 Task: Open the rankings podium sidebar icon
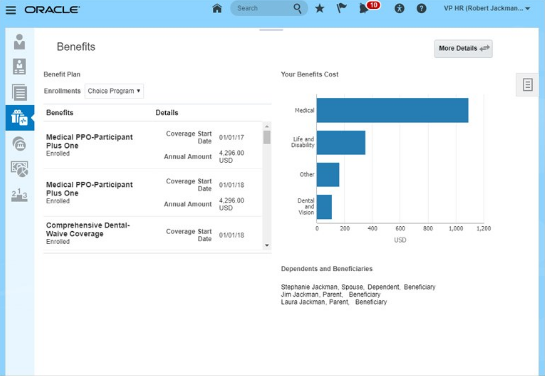19,195
